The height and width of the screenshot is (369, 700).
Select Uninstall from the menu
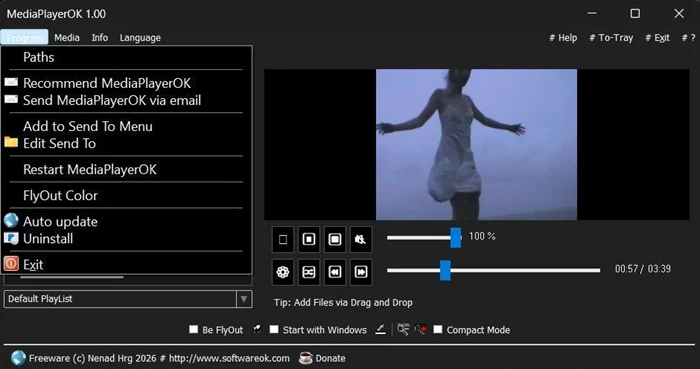[x=126, y=239]
